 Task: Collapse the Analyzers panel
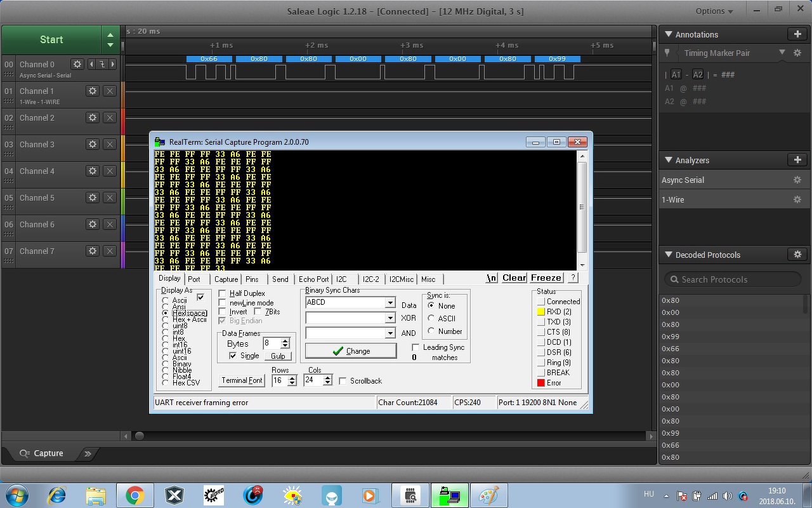click(668, 160)
